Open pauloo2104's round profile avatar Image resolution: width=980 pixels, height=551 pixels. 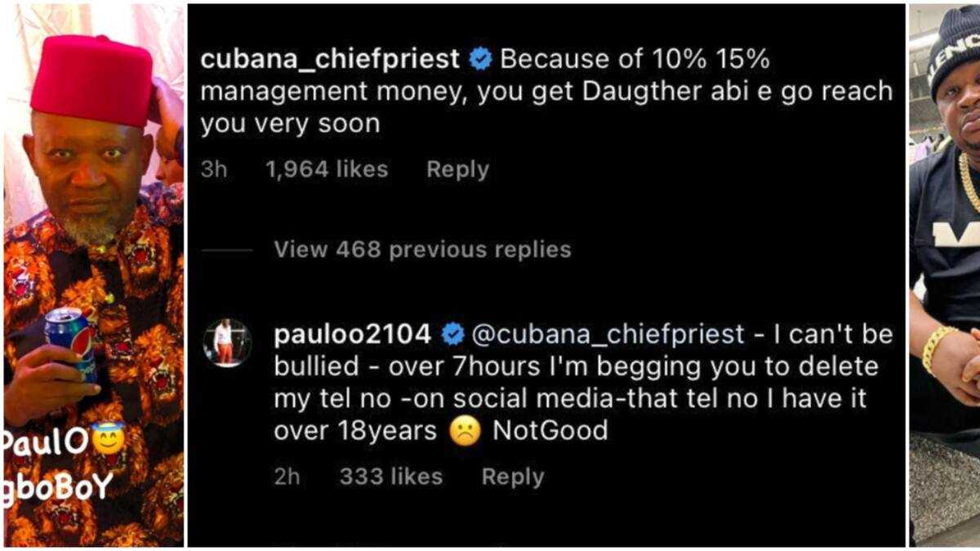pyautogui.click(x=226, y=342)
